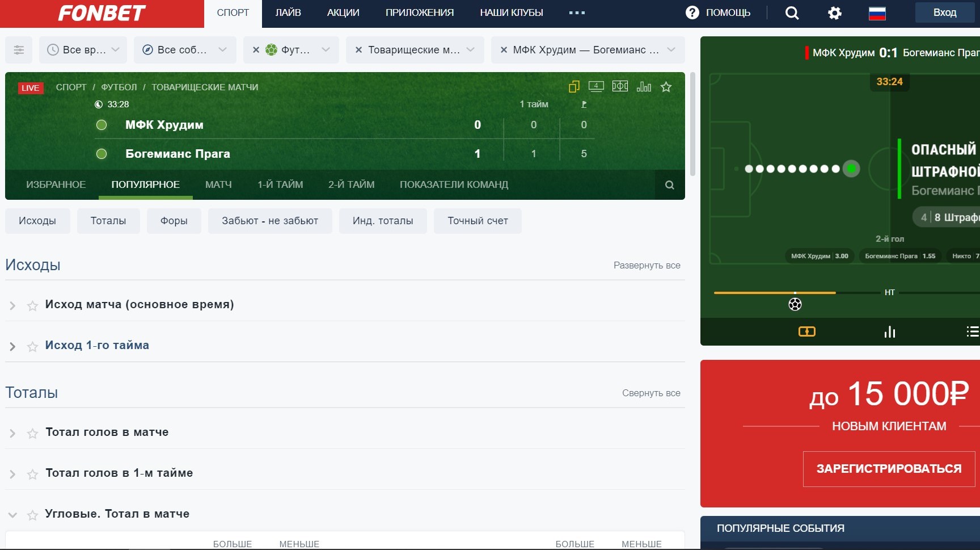Bet МФК Хрудим 3.00 for 2nd goal
This screenshot has width=980, height=550.
point(820,256)
